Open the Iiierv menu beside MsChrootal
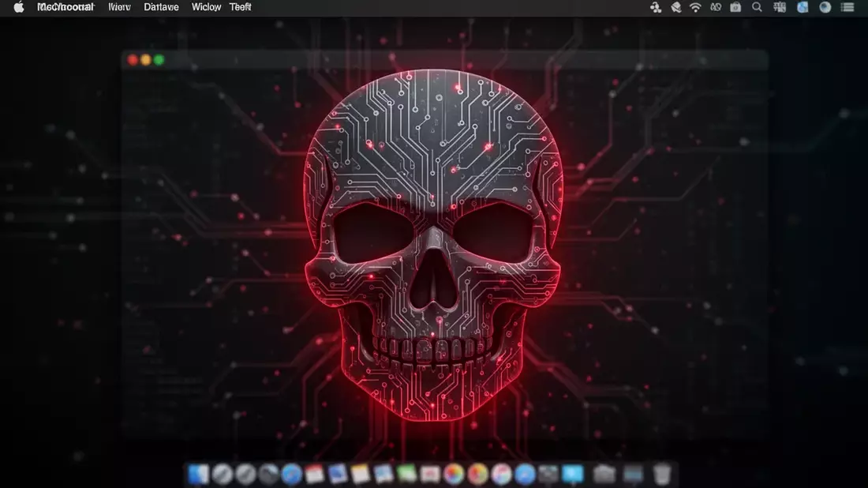Screen dimensions: 868x488 coord(119,7)
